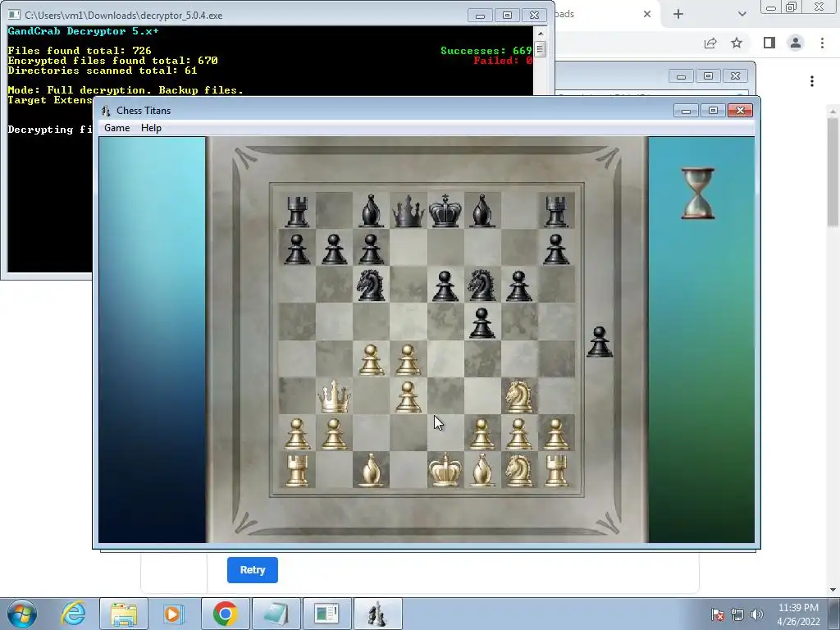Pick the black knight on f6
The height and width of the screenshot is (630, 840).
tap(482, 285)
